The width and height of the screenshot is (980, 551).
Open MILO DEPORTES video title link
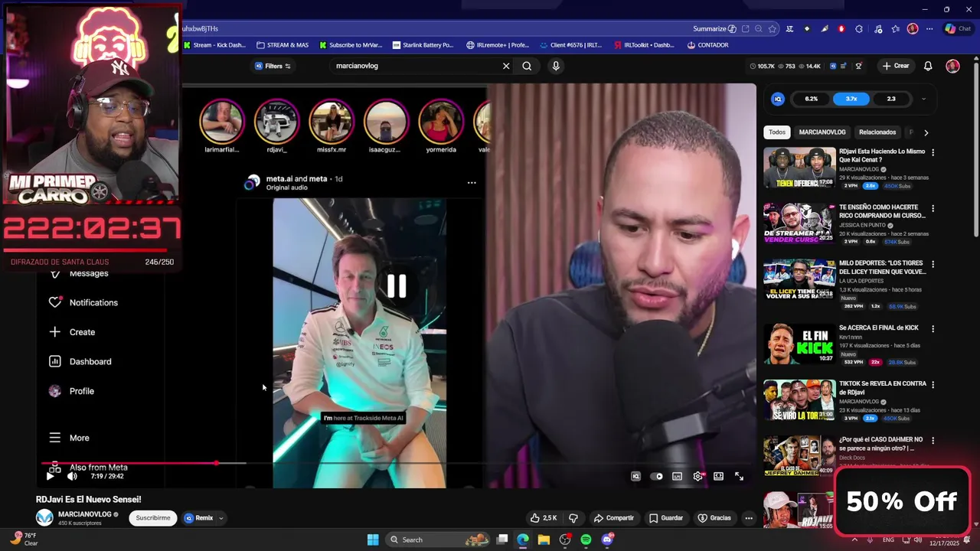[882, 267]
